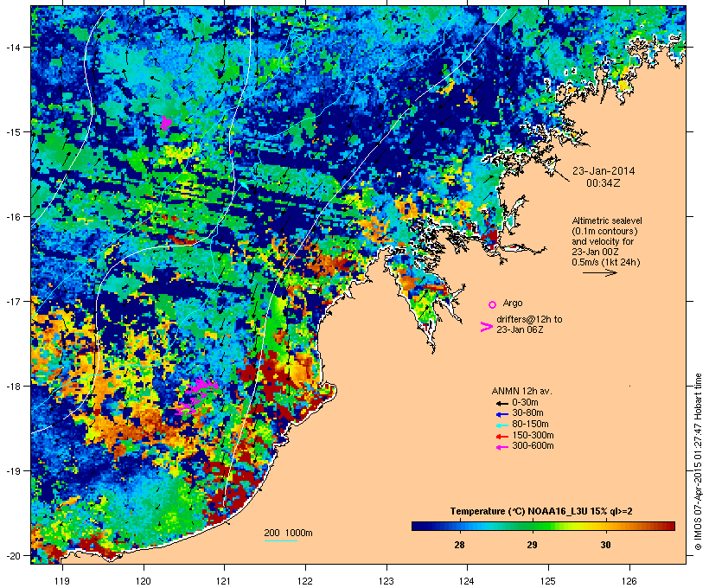Click the '200 1000m' contour label
The image size is (709, 588).
tap(288, 533)
